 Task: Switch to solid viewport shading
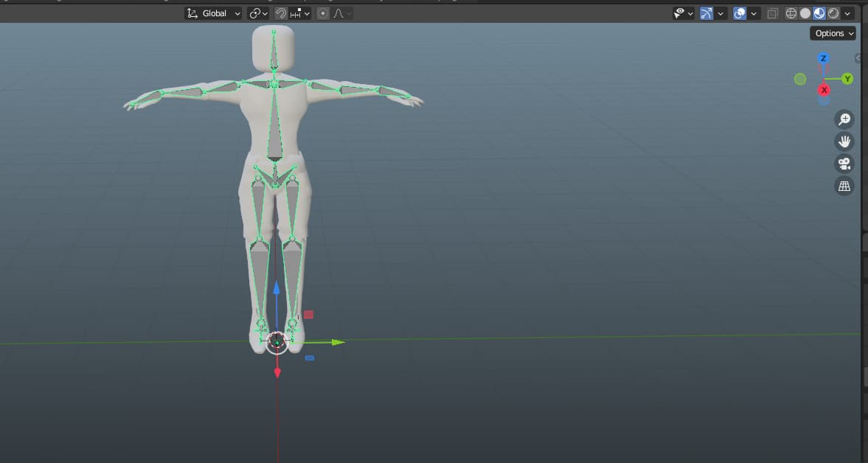pos(805,13)
